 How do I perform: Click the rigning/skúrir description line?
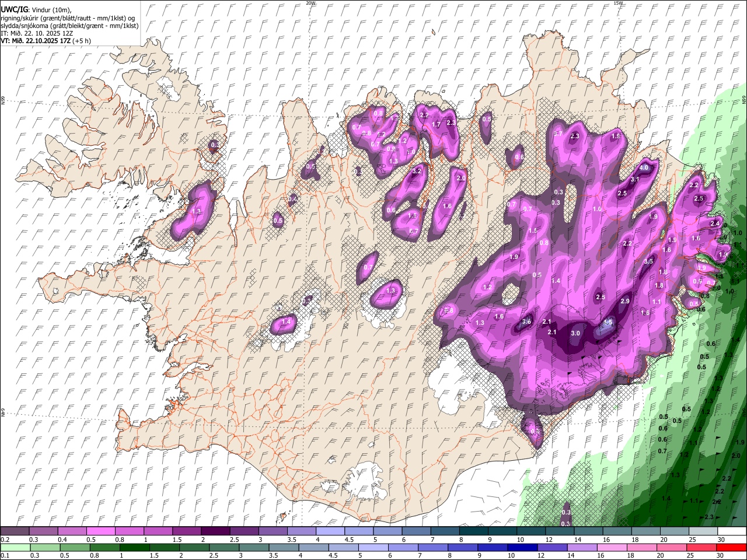(x=68, y=17)
